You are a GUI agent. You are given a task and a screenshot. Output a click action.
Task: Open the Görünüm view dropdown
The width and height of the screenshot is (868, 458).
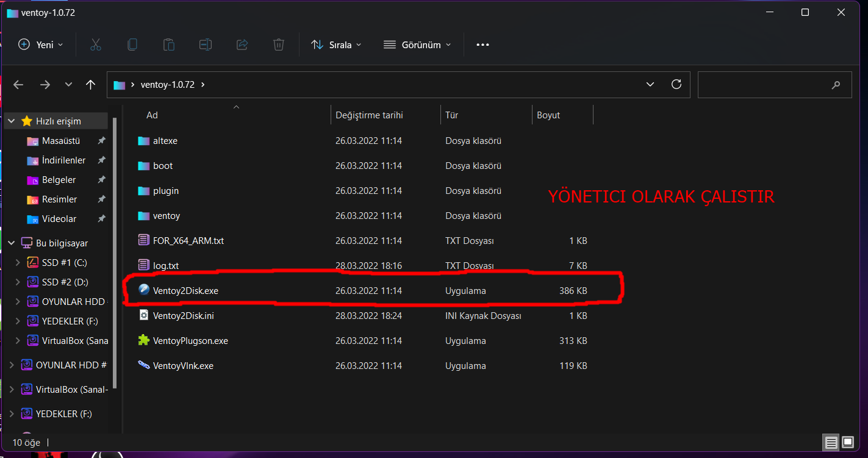click(417, 45)
